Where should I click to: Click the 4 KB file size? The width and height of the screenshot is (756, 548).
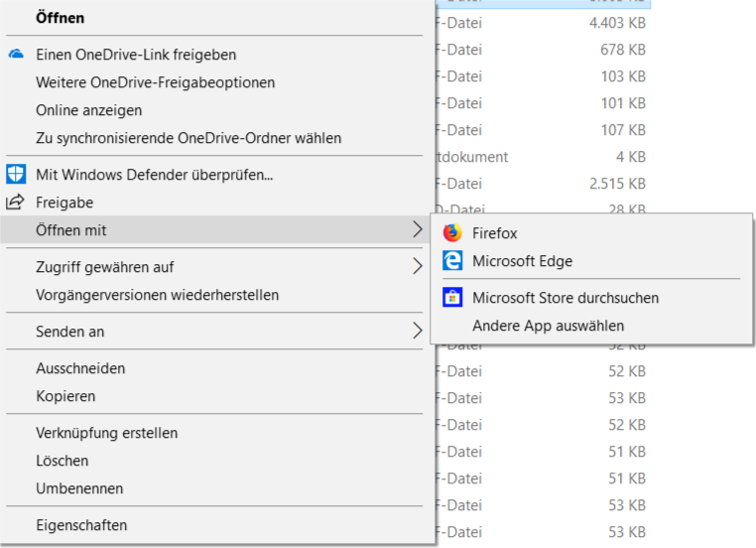pyautogui.click(x=631, y=156)
